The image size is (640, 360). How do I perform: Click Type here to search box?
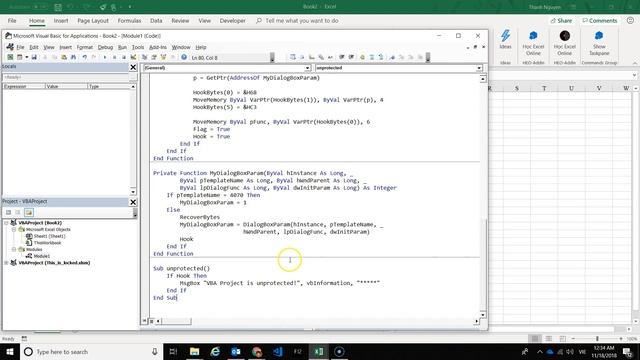pyautogui.click(x=91, y=351)
